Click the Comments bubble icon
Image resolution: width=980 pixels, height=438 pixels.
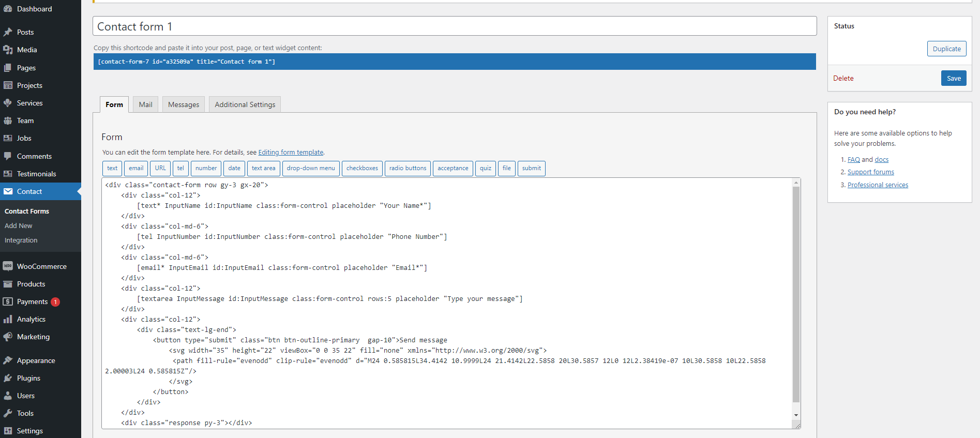click(x=8, y=156)
